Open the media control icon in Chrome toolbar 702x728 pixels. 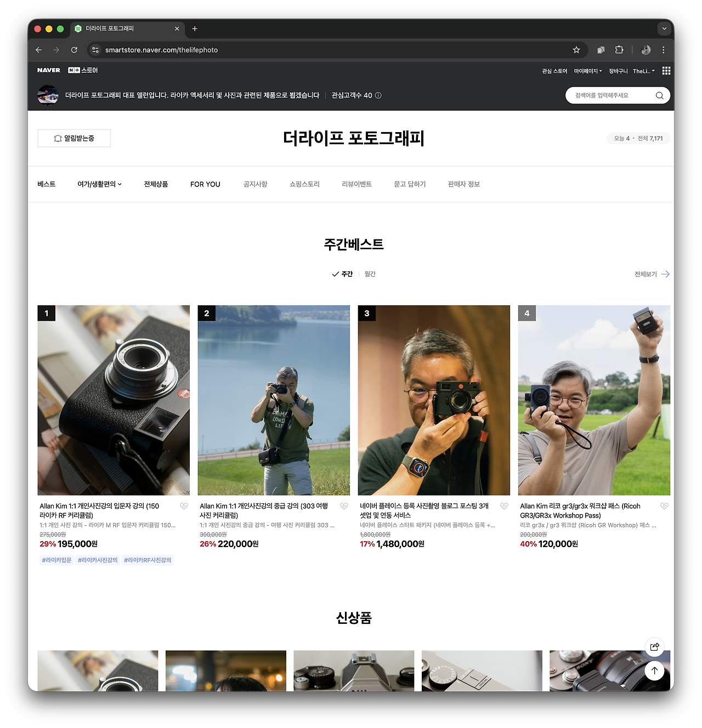coord(601,50)
